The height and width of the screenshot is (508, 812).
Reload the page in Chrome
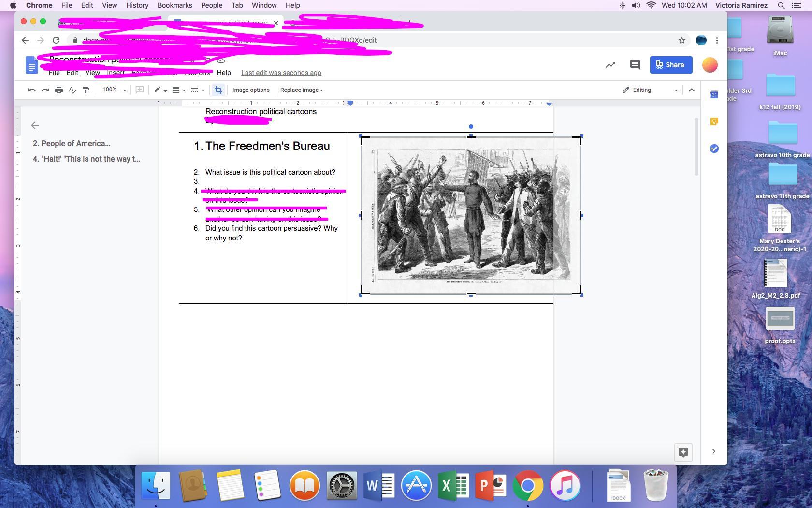pos(56,40)
